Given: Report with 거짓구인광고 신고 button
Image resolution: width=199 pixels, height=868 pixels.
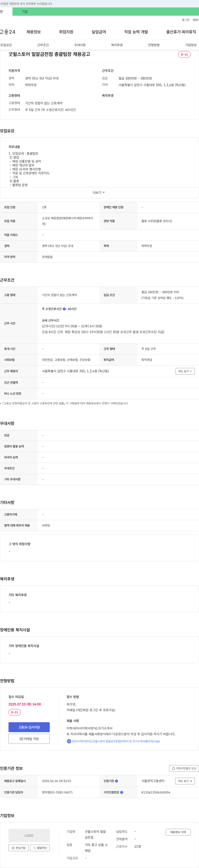Looking at the screenshot, I should 184,769.
